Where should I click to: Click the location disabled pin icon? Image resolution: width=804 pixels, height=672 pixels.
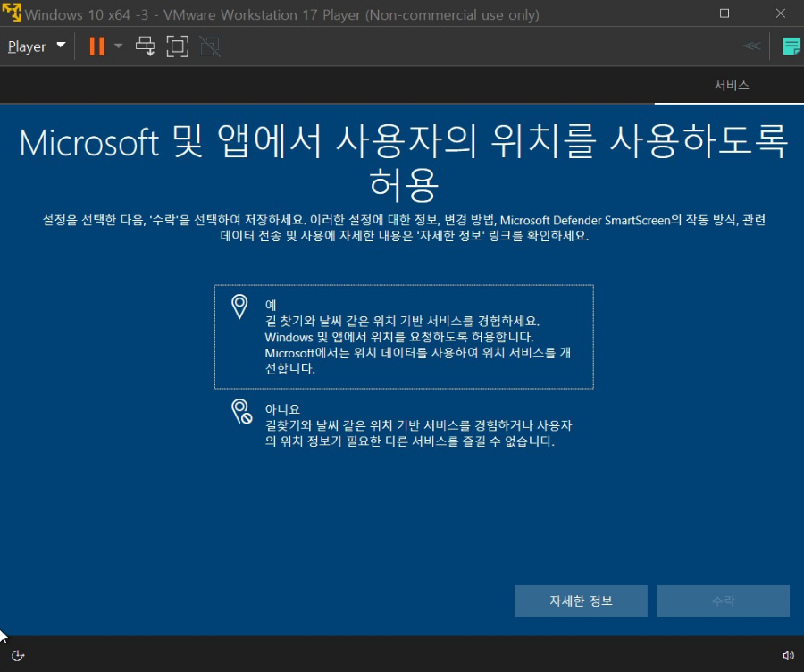[x=241, y=411]
